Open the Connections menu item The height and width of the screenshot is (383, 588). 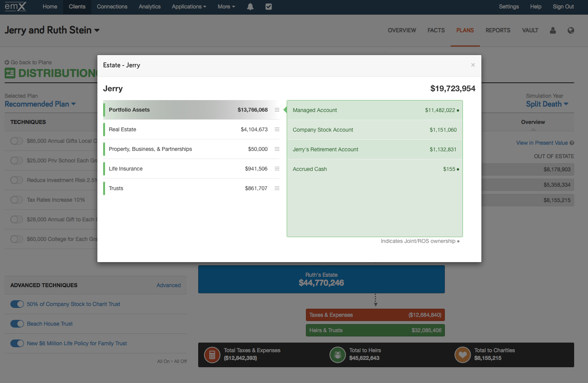[x=112, y=7]
